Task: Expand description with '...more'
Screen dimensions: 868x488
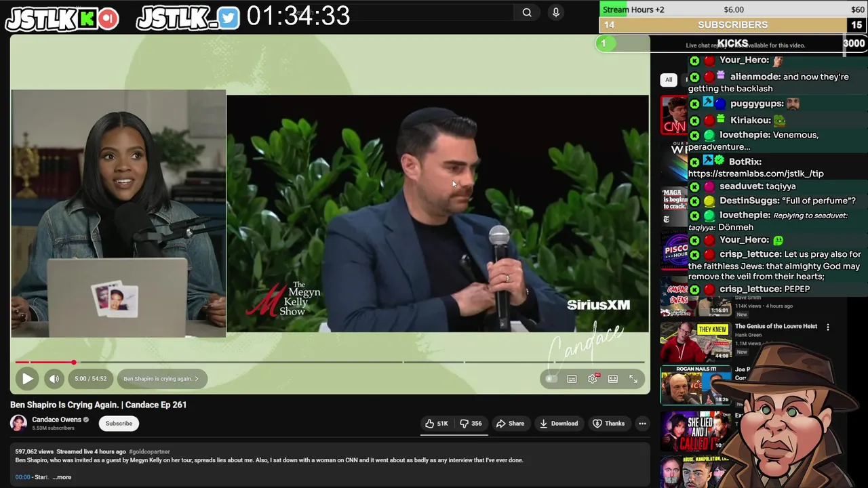Action: coord(62,477)
